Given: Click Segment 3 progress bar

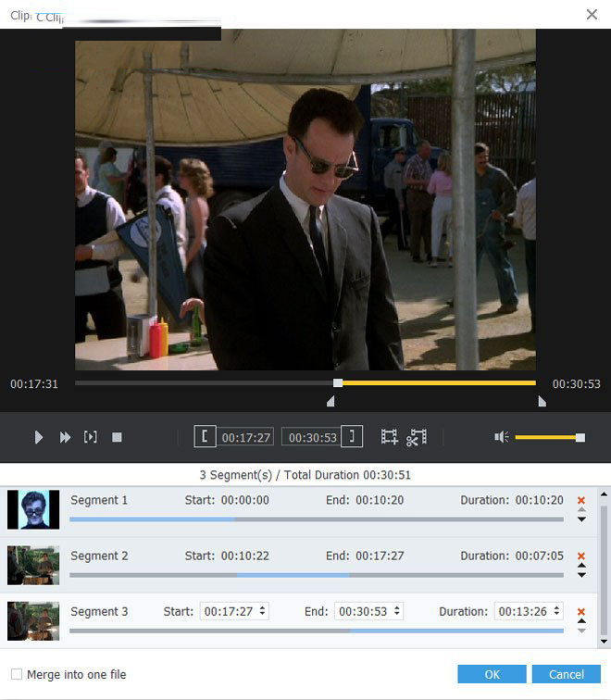Looking at the screenshot, I should [317, 631].
